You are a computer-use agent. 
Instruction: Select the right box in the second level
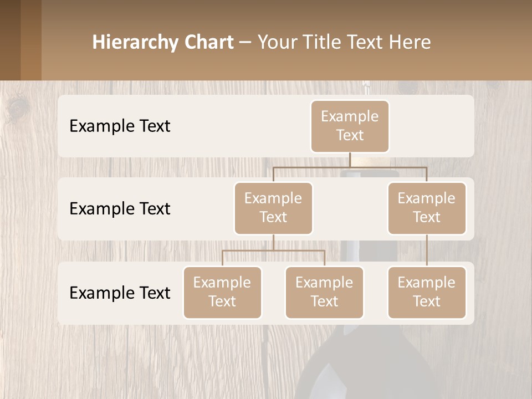click(x=427, y=208)
